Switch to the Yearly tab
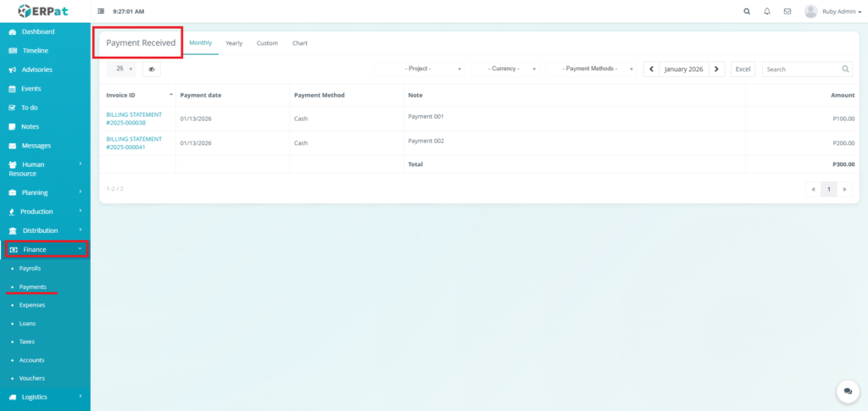Viewport: 868px width, 411px height. [234, 43]
